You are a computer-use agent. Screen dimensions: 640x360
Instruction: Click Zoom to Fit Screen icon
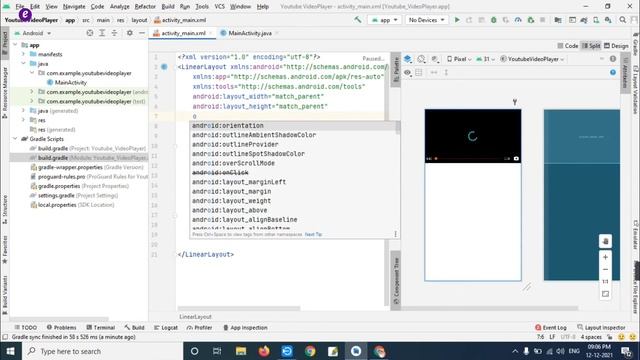[x=605, y=294]
